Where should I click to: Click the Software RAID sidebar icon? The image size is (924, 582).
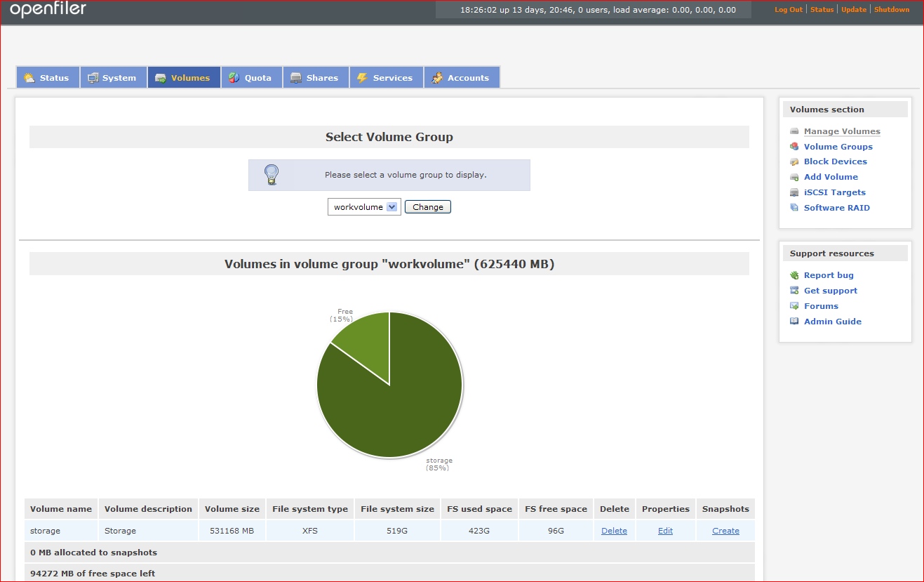pyautogui.click(x=794, y=208)
